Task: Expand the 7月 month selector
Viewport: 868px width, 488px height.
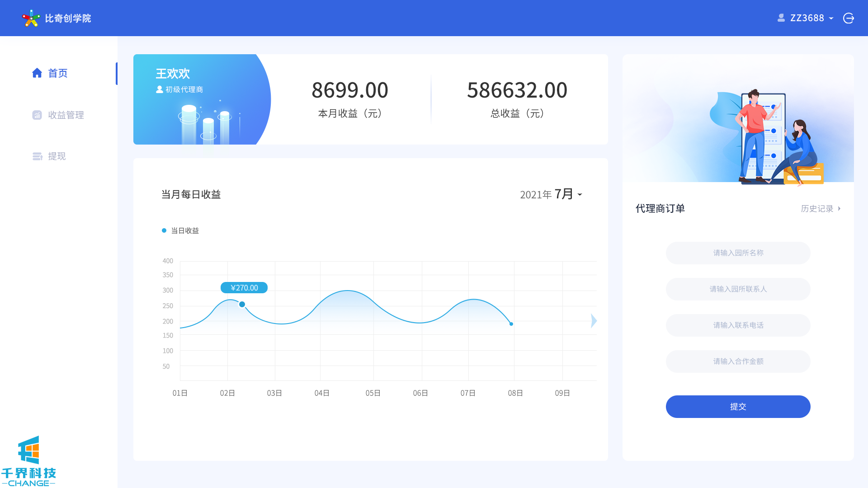Action: [x=568, y=194]
